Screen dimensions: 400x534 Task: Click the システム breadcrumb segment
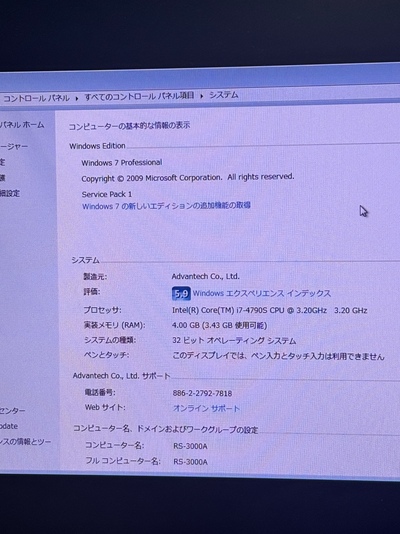223,95
